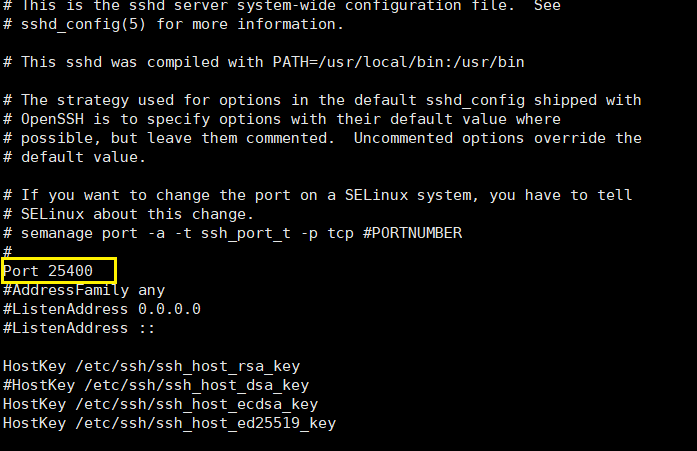This screenshot has width=697, height=451.
Task: Click the ssh_host_ecdsa_key HostKey line
Action: click(x=160, y=404)
